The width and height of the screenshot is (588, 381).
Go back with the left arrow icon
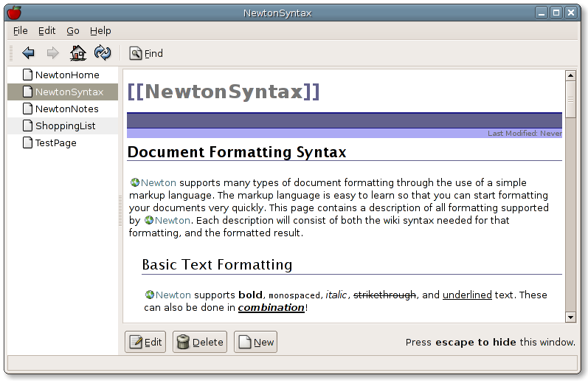(x=29, y=53)
